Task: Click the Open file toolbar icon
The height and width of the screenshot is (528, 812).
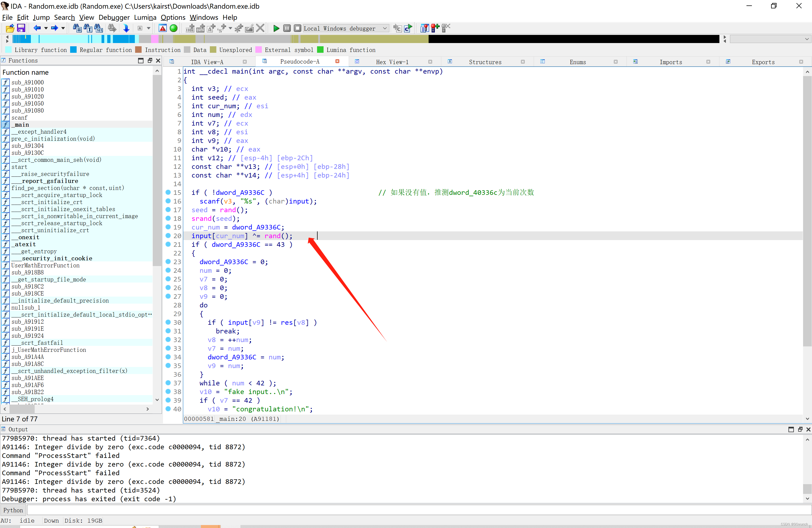Action: point(10,28)
